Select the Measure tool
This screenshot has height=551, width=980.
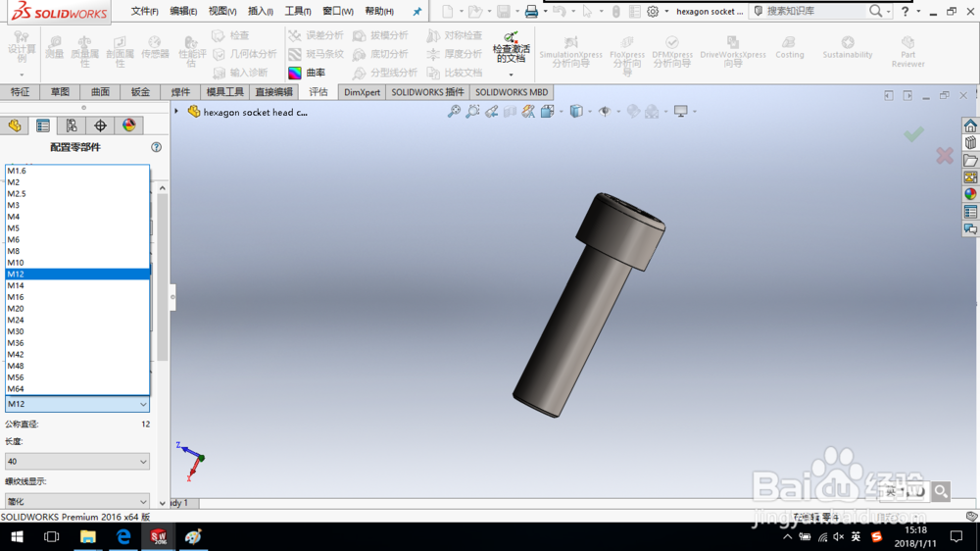pos(54,47)
